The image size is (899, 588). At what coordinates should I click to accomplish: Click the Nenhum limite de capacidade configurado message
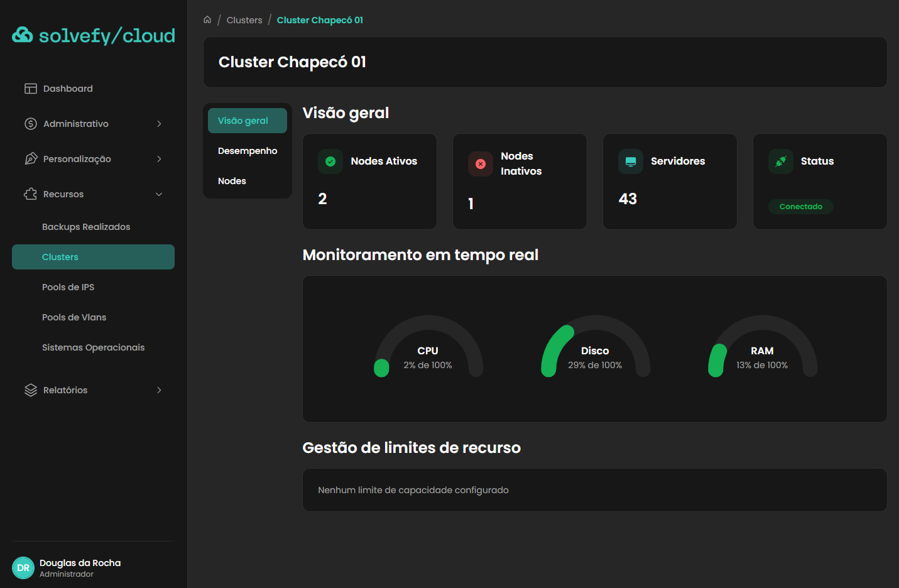point(413,490)
